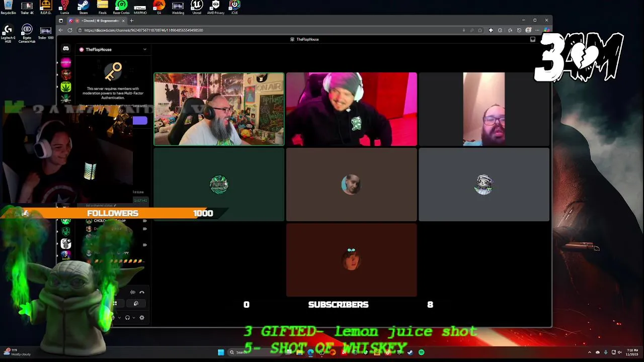Expand TheFlopHouse server dropdown menu
The image size is (644, 362).
(145, 49)
